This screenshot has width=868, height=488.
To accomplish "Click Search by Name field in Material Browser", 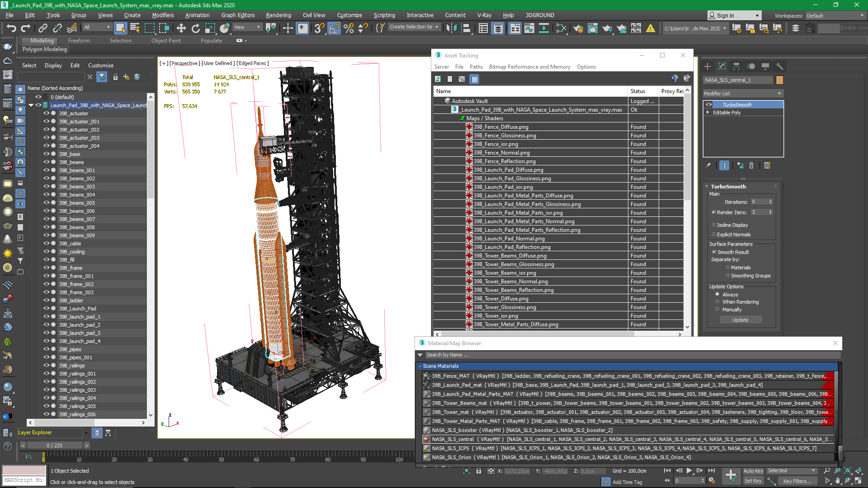I will tap(632, 355).
